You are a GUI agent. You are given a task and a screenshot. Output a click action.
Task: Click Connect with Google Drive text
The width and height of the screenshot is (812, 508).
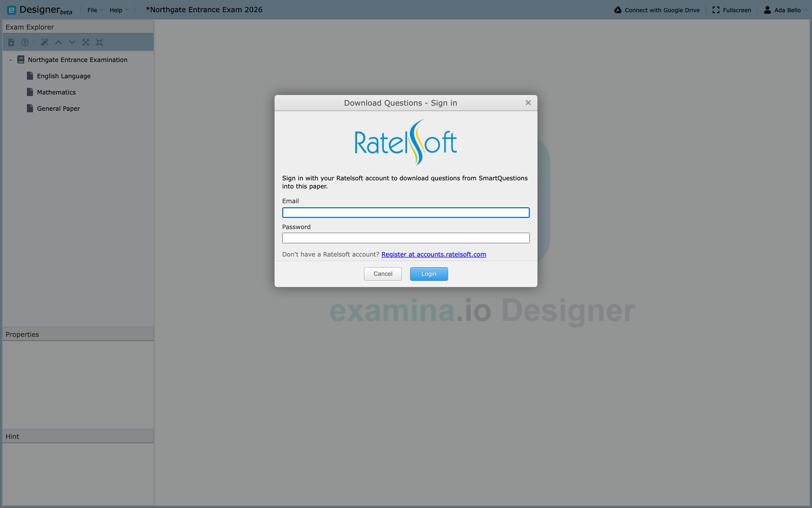pos(662,10)
